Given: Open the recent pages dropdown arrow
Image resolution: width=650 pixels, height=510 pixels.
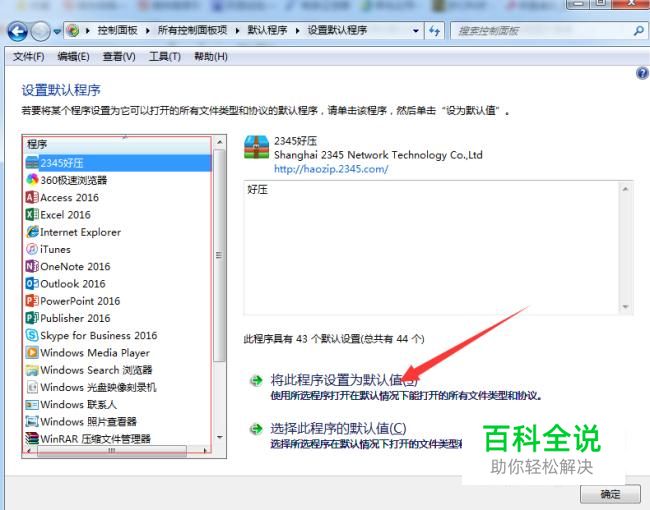Looking at the screenshot, I should click(57, 31).
